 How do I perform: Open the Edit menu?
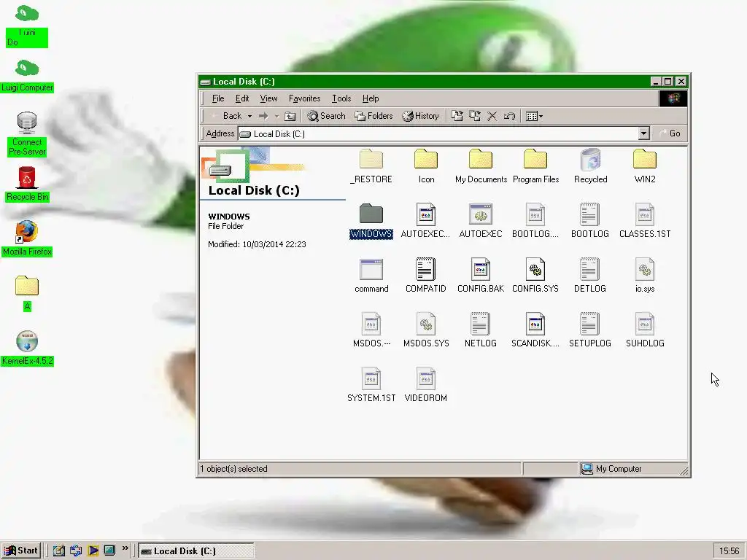pyautogui.click(x=242, y=98)
